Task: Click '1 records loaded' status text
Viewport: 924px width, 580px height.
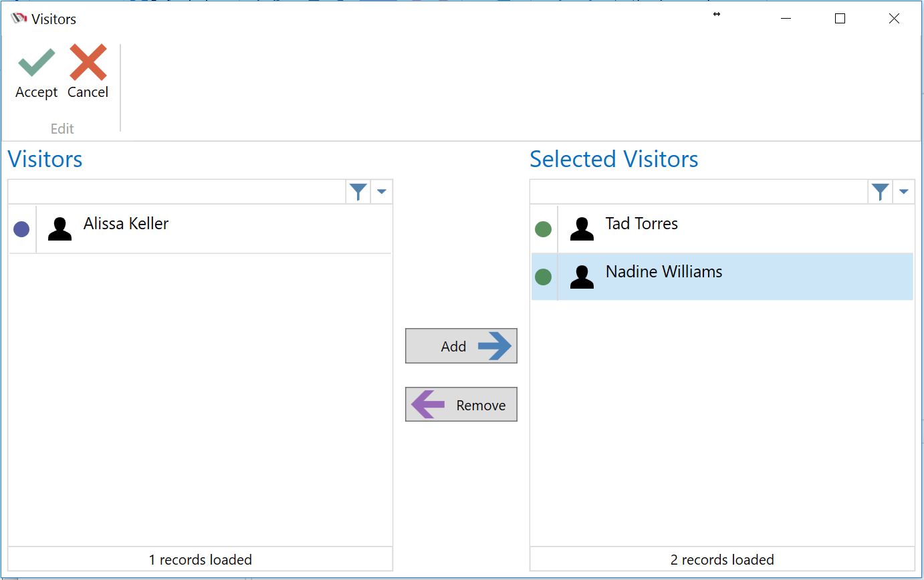Action: click(201, 559)
